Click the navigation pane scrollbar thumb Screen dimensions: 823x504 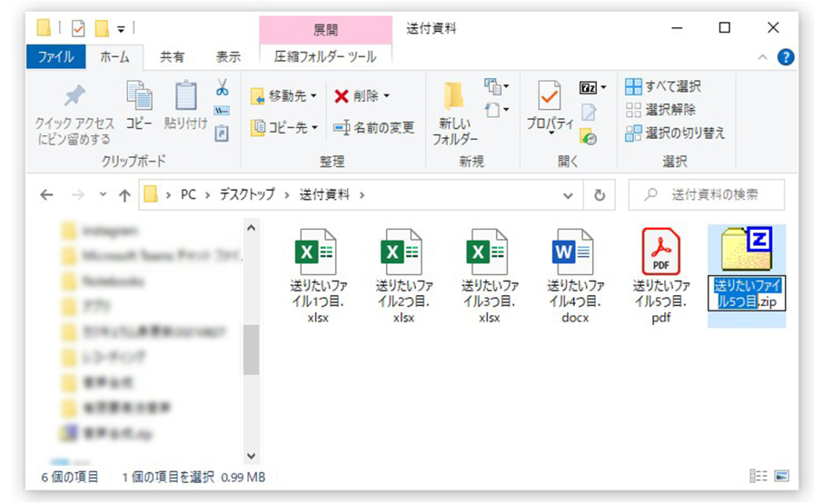click(x=251, y=350)
